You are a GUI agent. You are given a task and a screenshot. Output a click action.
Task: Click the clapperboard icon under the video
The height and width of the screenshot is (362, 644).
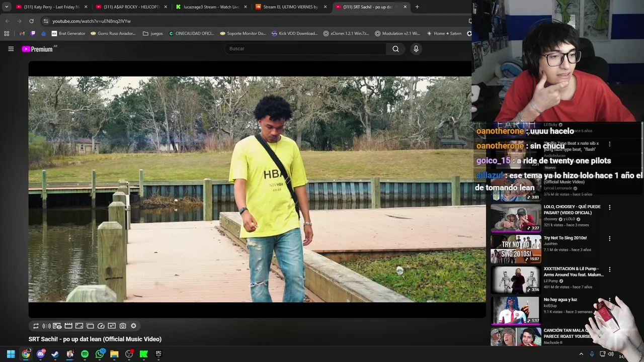pos(68,326)
